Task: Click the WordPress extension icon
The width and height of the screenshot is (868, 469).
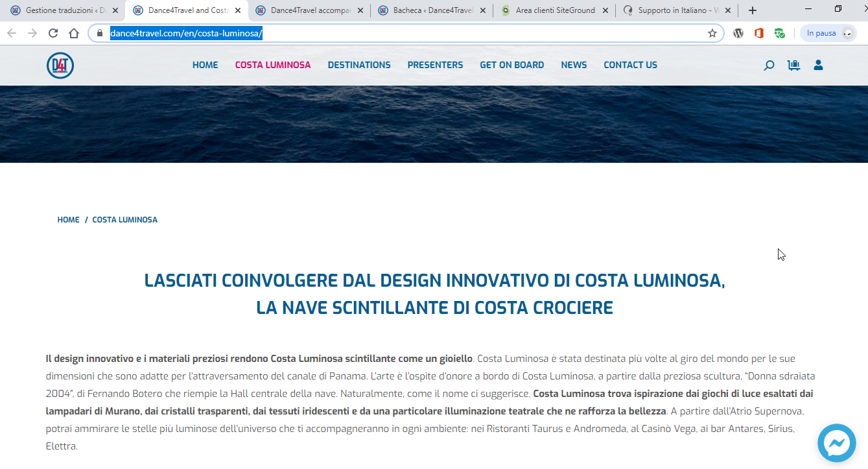Action: (x=738, y=33)
